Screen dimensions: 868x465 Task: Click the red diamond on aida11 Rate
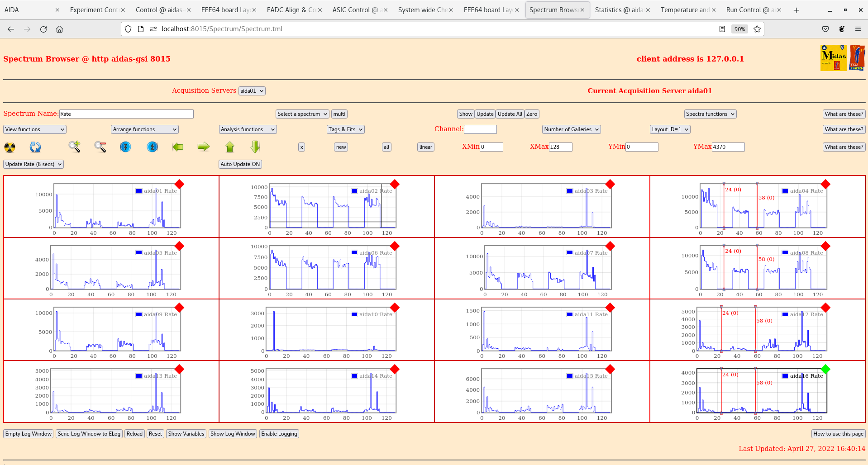(610, 308)
